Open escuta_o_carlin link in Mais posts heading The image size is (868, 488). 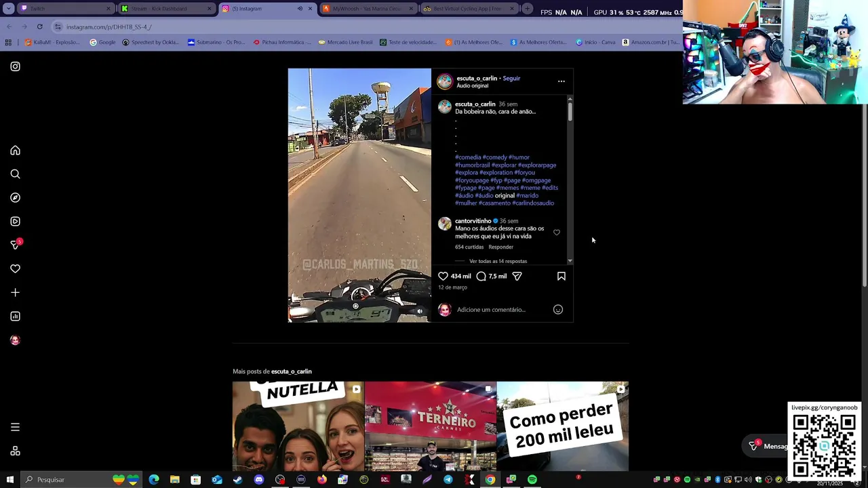292,371
